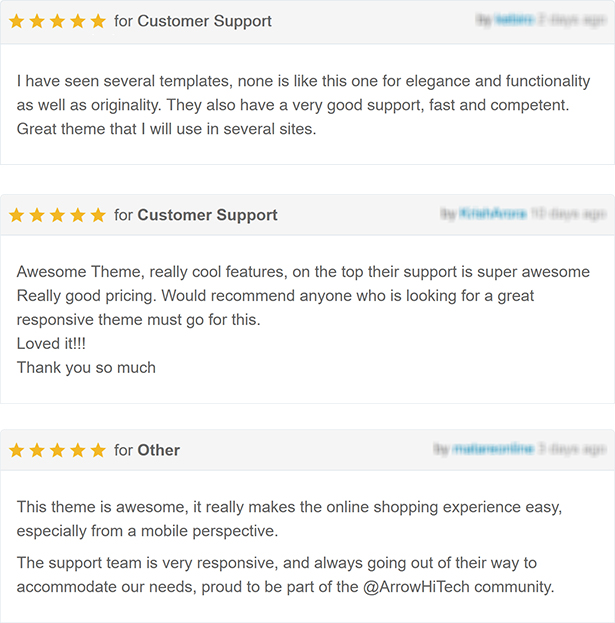The height and width of the screenshot is (623, 615).
Task: Click the first star of the Other review
Action: 17,450
